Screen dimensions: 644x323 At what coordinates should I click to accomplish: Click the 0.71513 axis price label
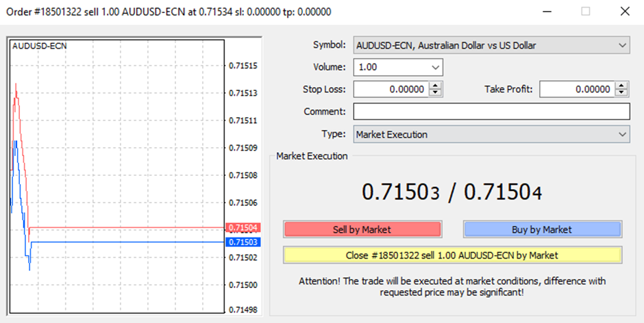243,93
